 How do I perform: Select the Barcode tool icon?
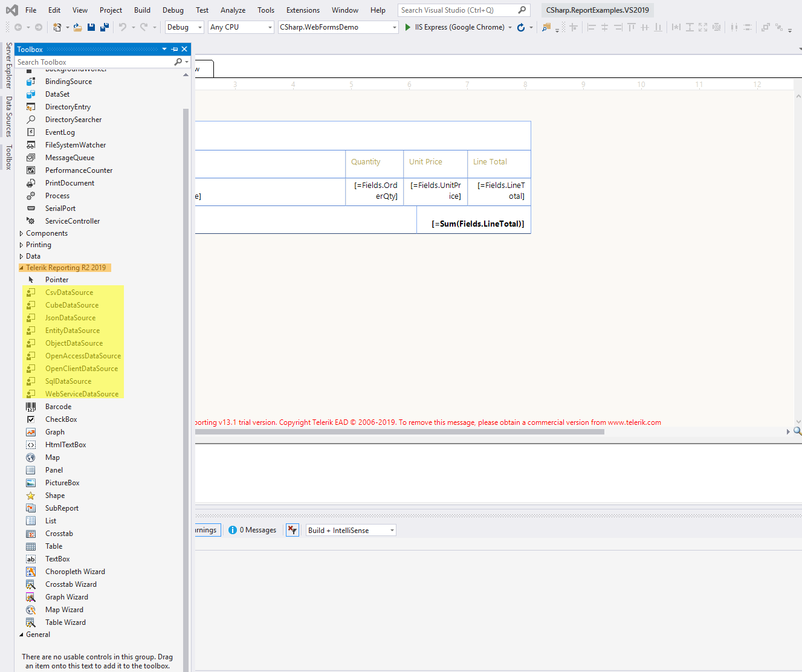tap(31, 407)
